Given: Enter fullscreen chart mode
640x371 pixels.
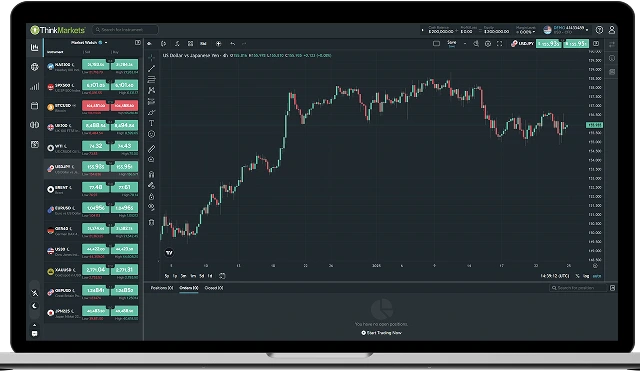Looking at the screenshot, I should [500, 44].
